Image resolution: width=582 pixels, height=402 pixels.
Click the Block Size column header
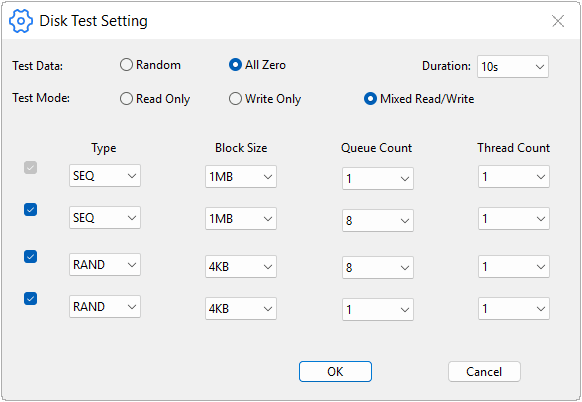click(241, 148)
